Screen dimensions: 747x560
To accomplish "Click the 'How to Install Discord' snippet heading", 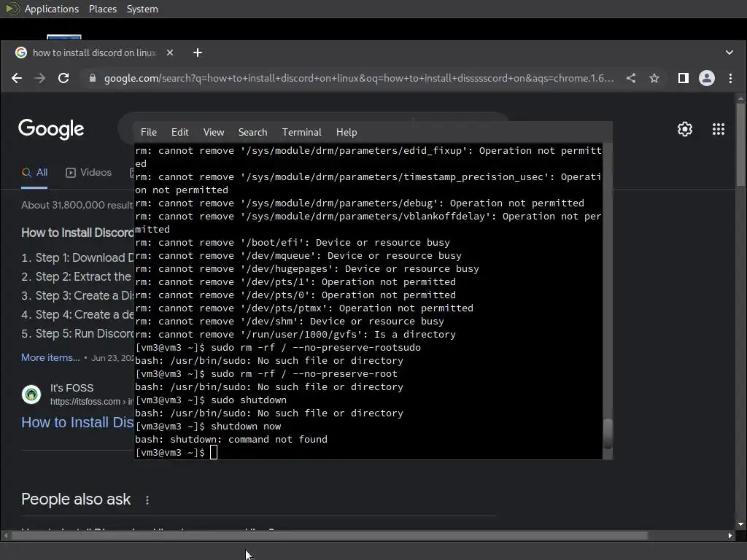I will tap(77, 233).
